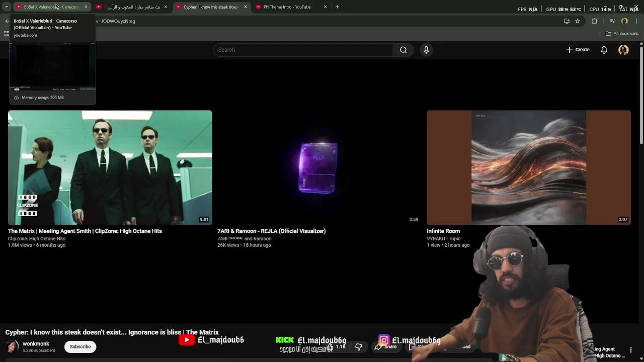Subscribe to the wonkmonk channel
This screenshot has height=362, width=644.
80,346
